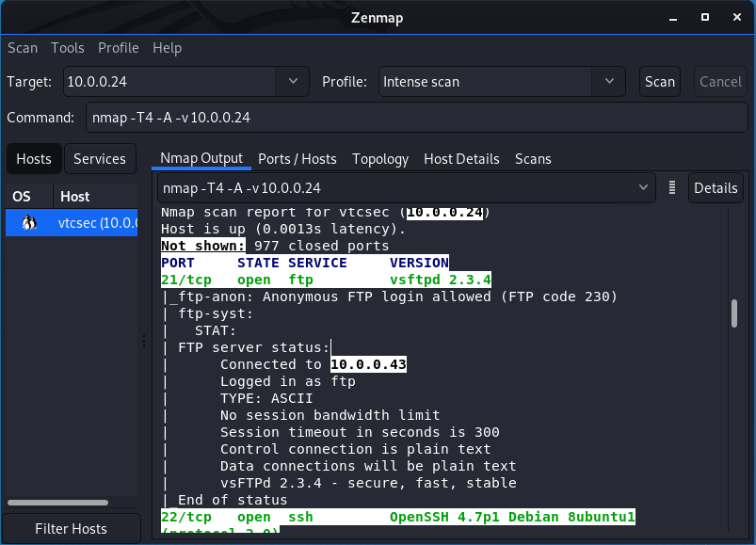Expand the Profile dropdown arrow
This screenshot has height=545, width=756.
[609, 82]
